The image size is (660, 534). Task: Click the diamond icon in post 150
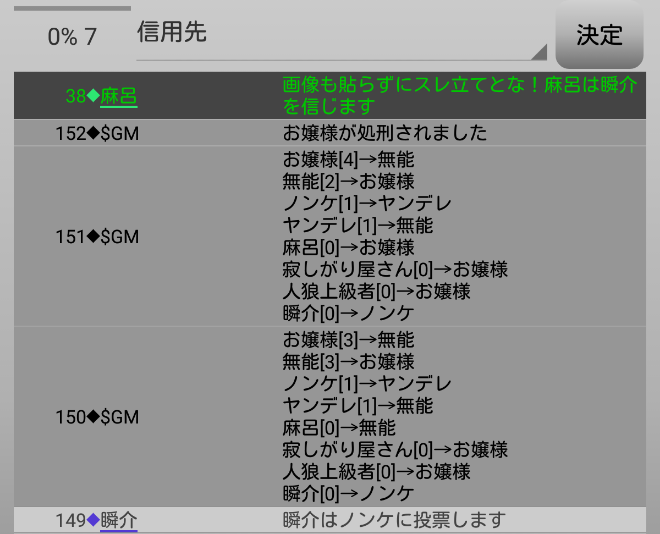click(94, 417)
